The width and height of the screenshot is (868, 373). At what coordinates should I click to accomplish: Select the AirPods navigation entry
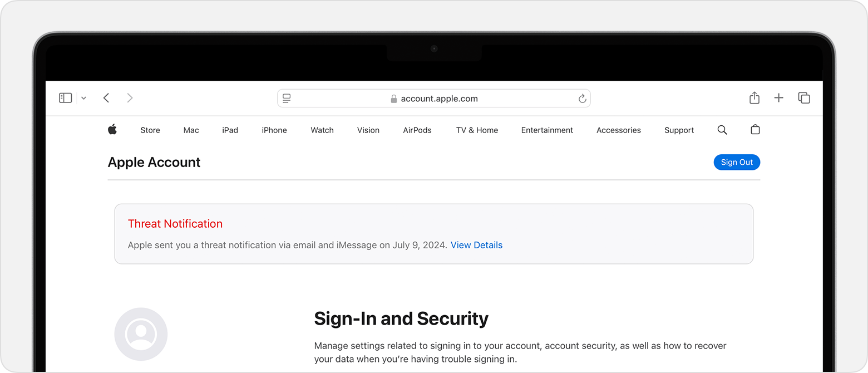(417, 130)
